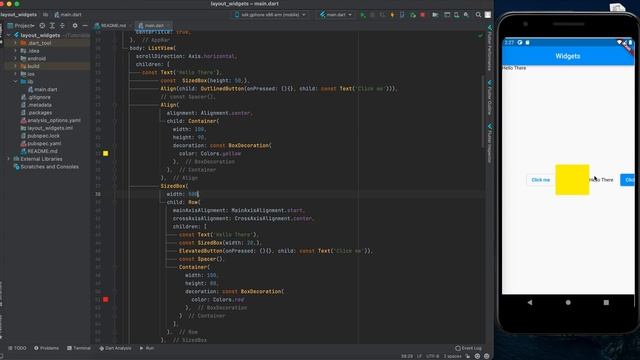Click the Flutter Hot Reload lightning icon
Viewport: 640px width, 360px height.
[392, 15]
